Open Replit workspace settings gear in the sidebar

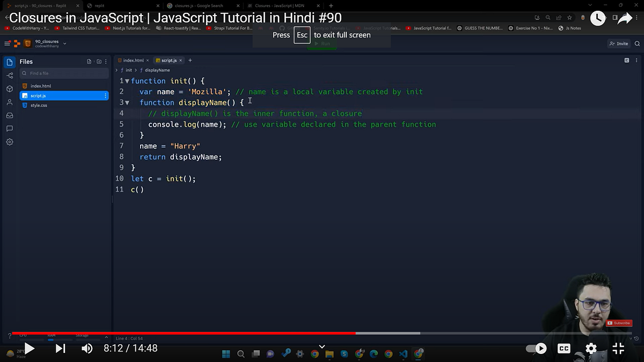(10, 142)
